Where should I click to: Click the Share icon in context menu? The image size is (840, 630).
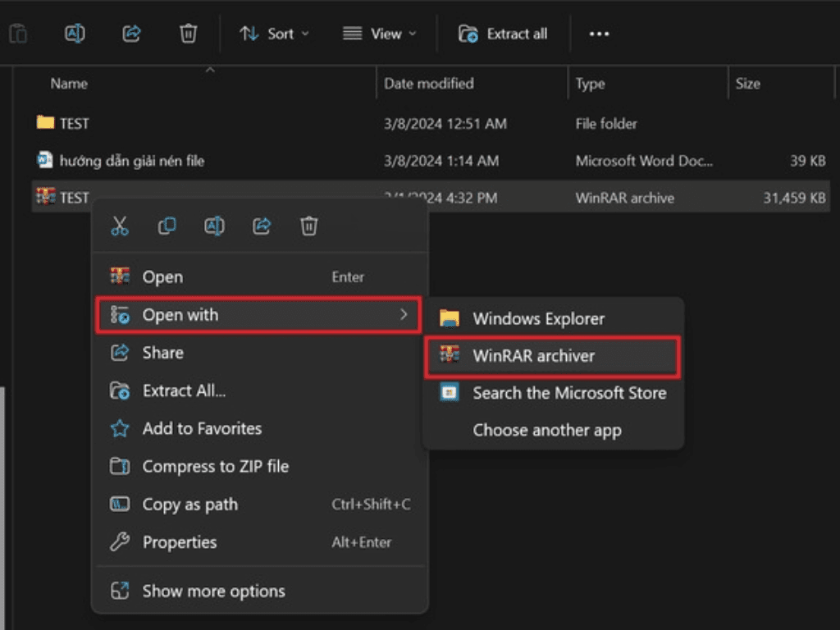point(262,226)
